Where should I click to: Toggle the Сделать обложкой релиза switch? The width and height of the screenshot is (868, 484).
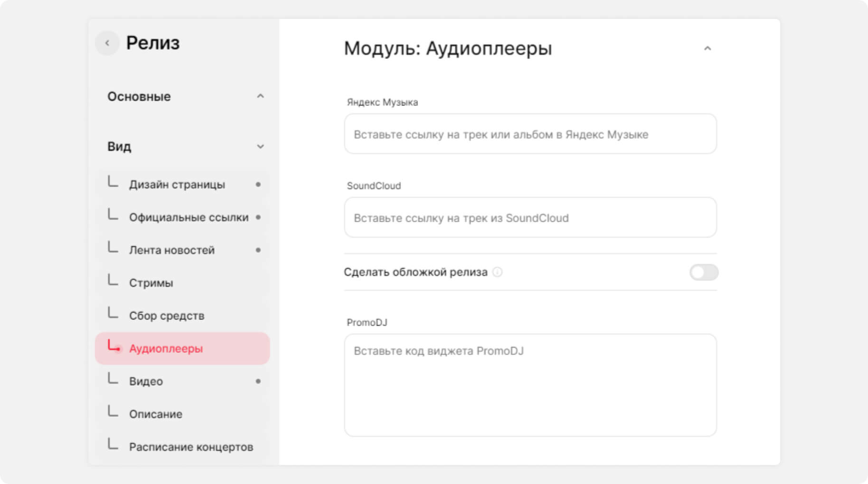[x=703, y=272]
